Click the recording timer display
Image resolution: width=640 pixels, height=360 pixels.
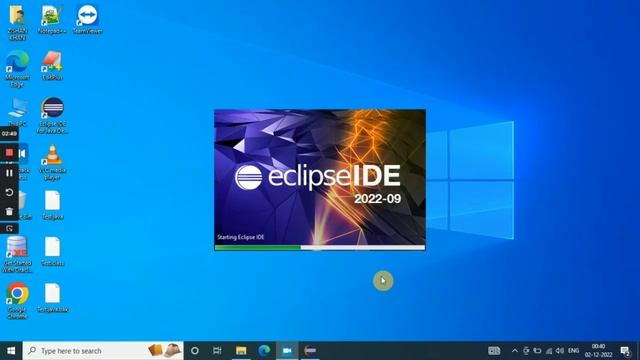(x=9, y=133)
